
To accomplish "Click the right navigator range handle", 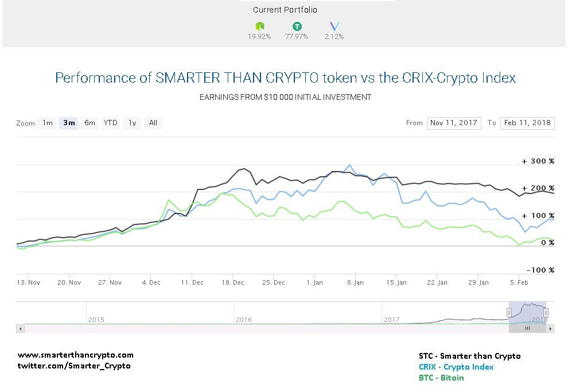I will (546, 312).
